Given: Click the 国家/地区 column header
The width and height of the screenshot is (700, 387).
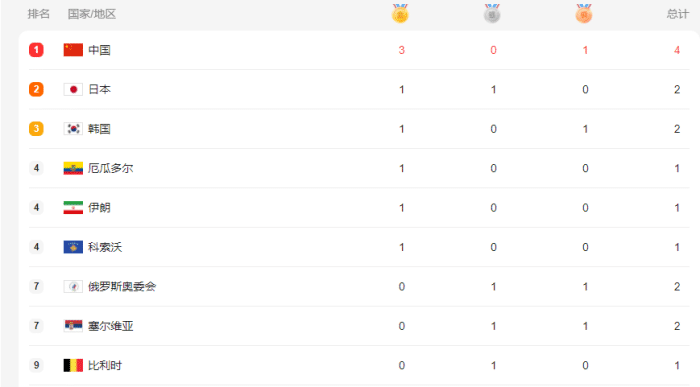Looking at the screenshot, I should click(92, 14).
